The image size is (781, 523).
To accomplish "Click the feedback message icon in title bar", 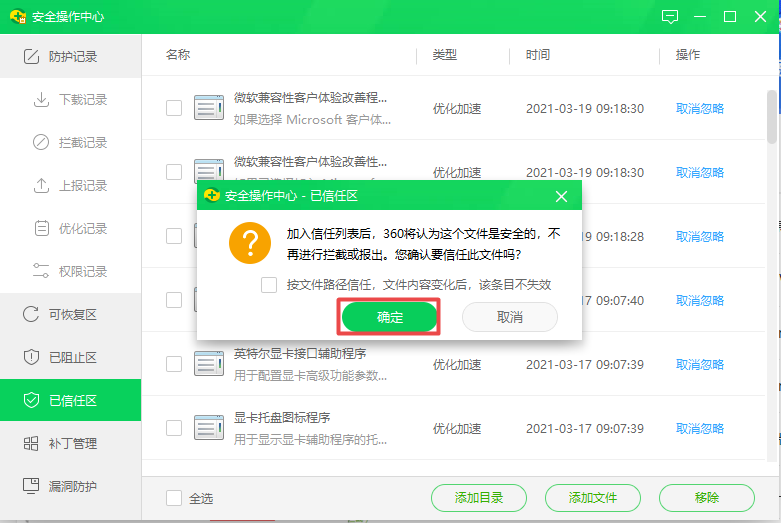I will 670,17.
